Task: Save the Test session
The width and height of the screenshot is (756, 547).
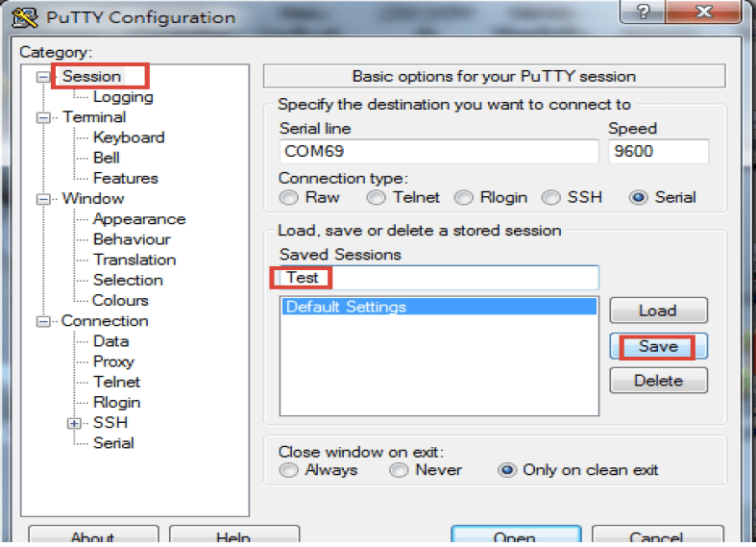Action: pos(659,346)
